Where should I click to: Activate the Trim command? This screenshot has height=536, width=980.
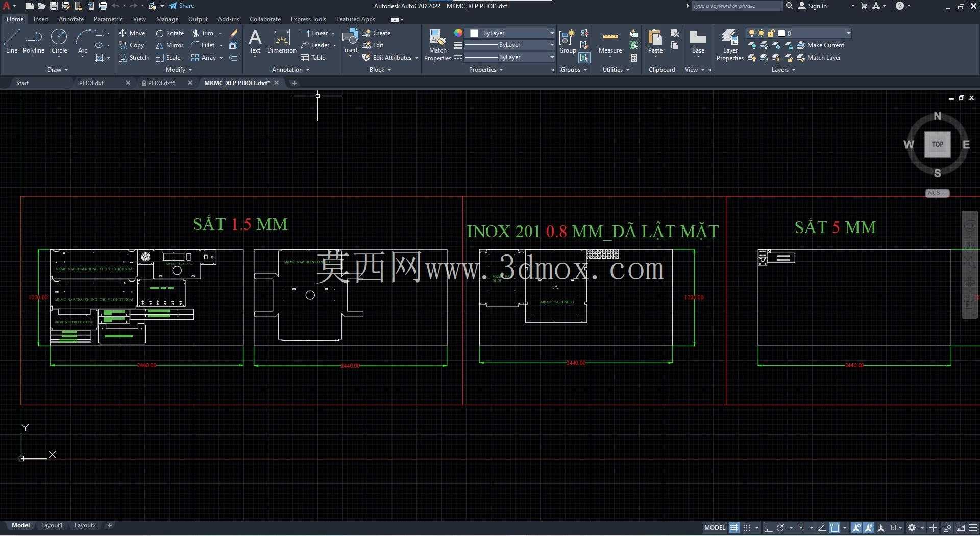click(x=203, y=33)
